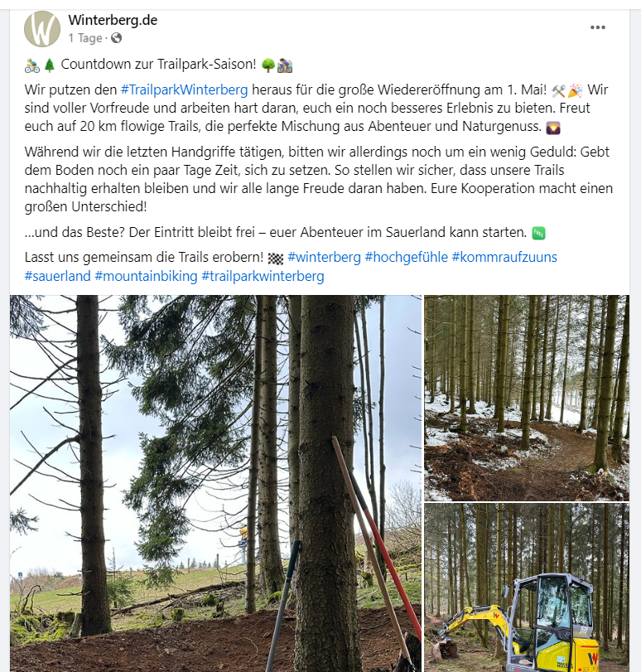Open the #sauerland hashtag
This screenshot has width=641, height=672.
click(57, 276)
